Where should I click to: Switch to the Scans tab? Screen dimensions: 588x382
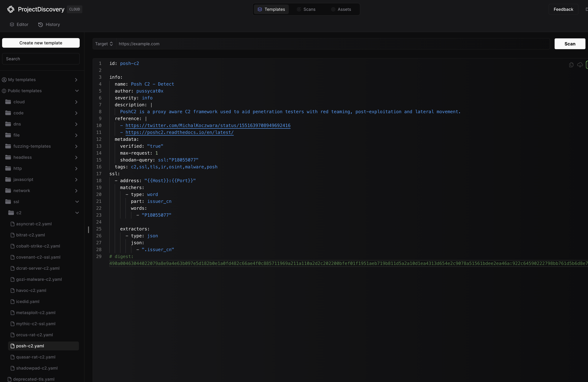coord(306,9)
